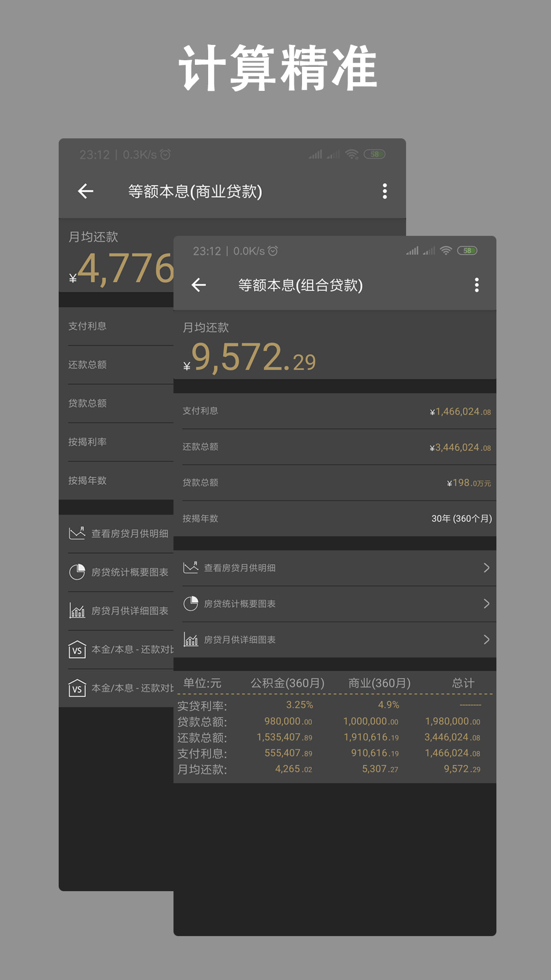This screenshot has height=980, width=551.
Task: Tap 公积金(360月) column header
Action: tap(287, 683)
